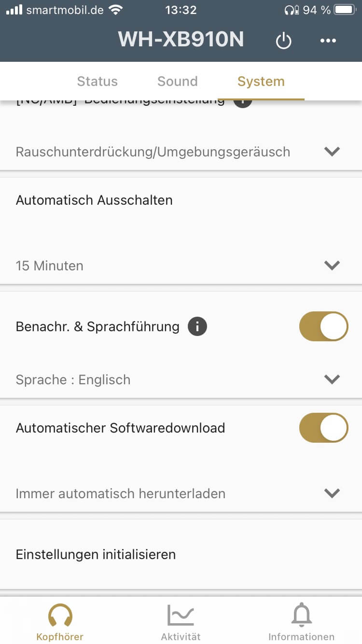
Task: Turn off Automatischer Softwaredownload switch
Action: (323, 428)
